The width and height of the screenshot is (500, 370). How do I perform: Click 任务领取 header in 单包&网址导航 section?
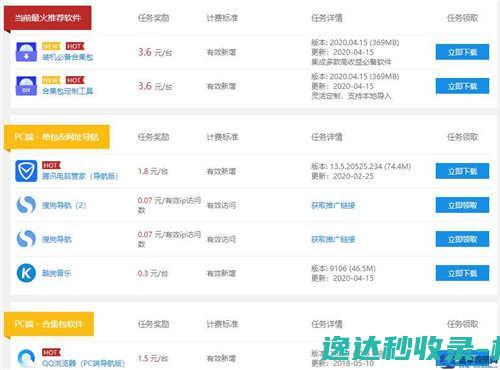(x=462, y=137)
